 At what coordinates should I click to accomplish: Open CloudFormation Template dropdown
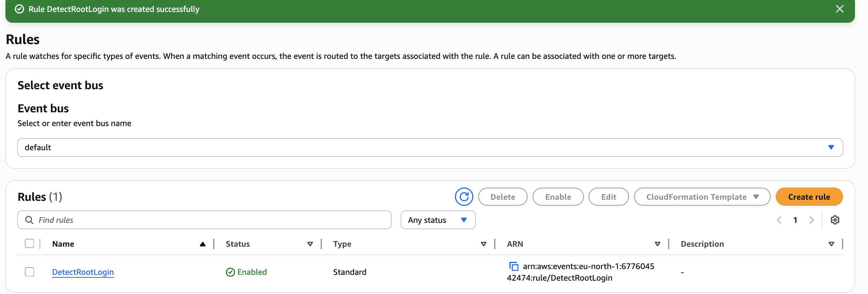tap(702, 197)
